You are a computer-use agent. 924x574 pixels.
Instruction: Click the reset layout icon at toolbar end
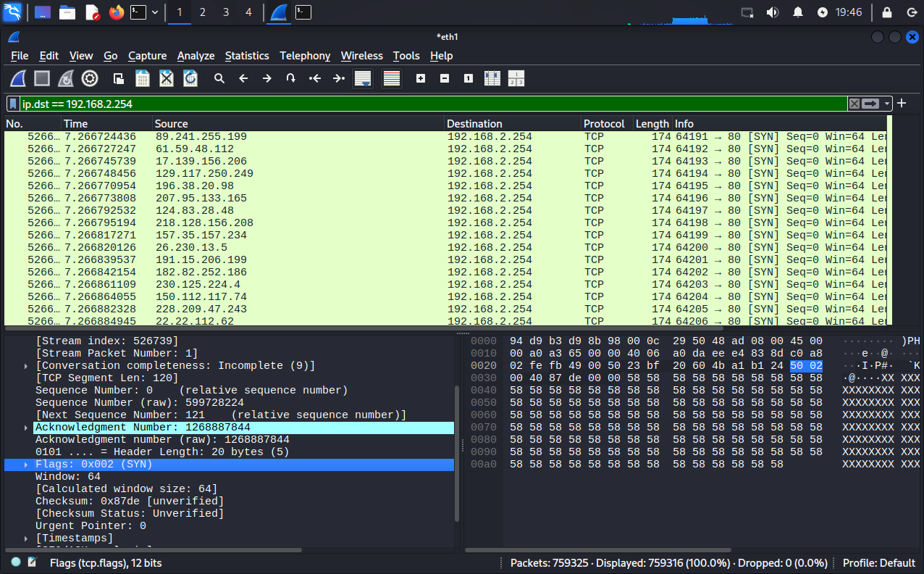(516, 78)
